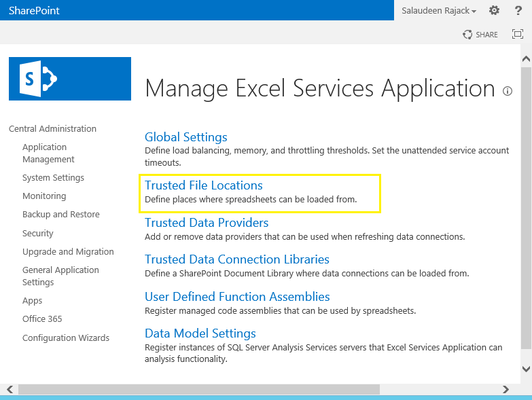532x400 pixels.
Task: Click the 'Define a SharePoint Document Library' description
Action: pyautogui.click(x=306, y=273)
